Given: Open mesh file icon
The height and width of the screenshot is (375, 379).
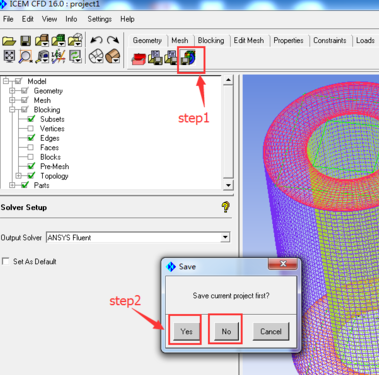Looking at the screenshot, I should pos(59,40).
